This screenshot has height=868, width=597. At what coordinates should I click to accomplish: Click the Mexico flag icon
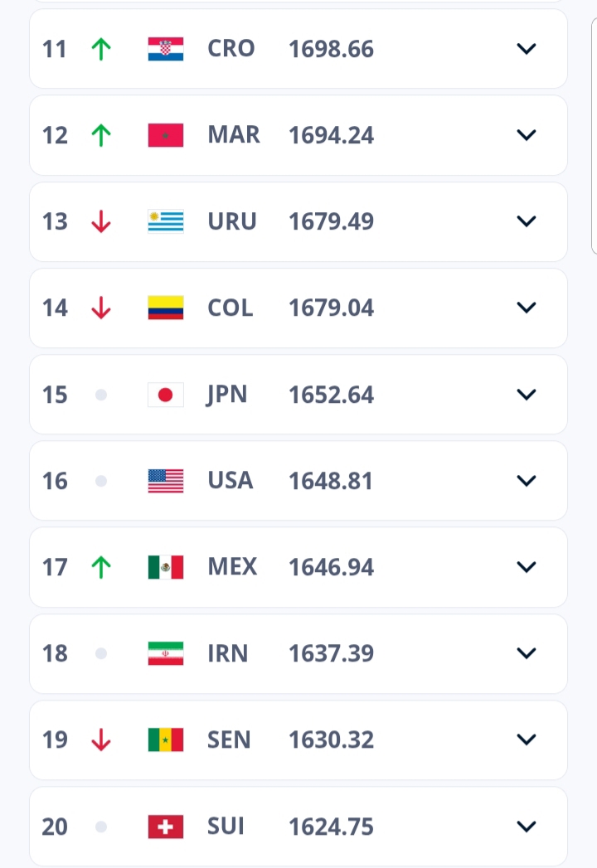tap(166, 567)
